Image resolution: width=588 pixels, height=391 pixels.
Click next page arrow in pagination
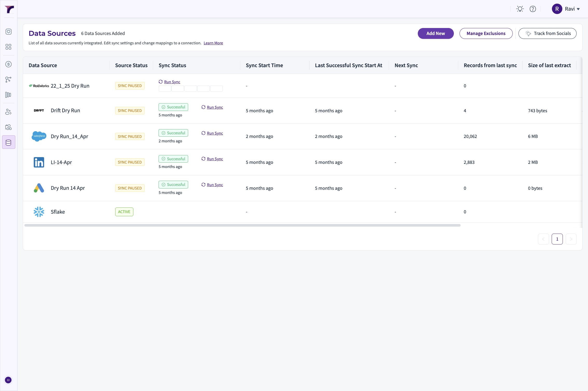571,239
